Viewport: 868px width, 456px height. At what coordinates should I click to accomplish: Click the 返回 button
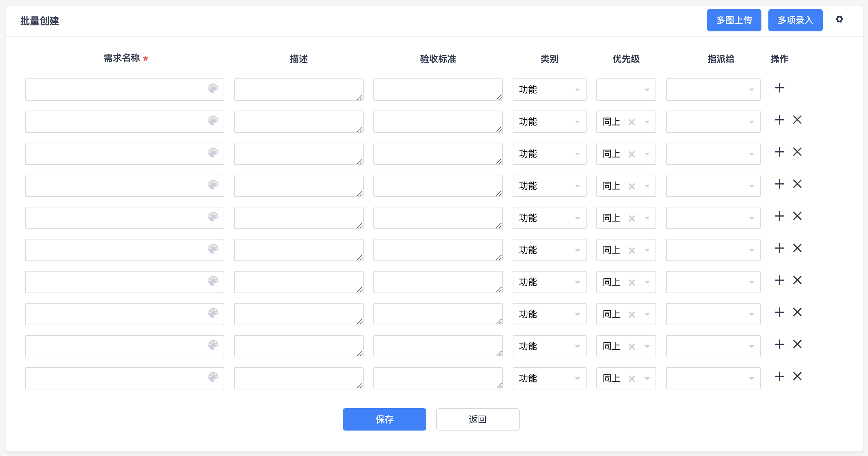click(478, 419)
